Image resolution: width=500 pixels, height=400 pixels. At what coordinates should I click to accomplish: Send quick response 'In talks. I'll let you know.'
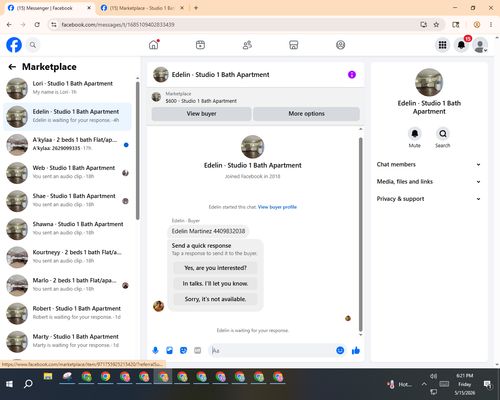pos(215,284)
